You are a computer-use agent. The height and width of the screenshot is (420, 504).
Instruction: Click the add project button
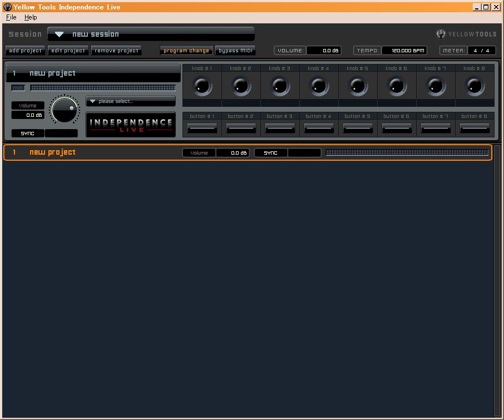(x=26, y=51)
